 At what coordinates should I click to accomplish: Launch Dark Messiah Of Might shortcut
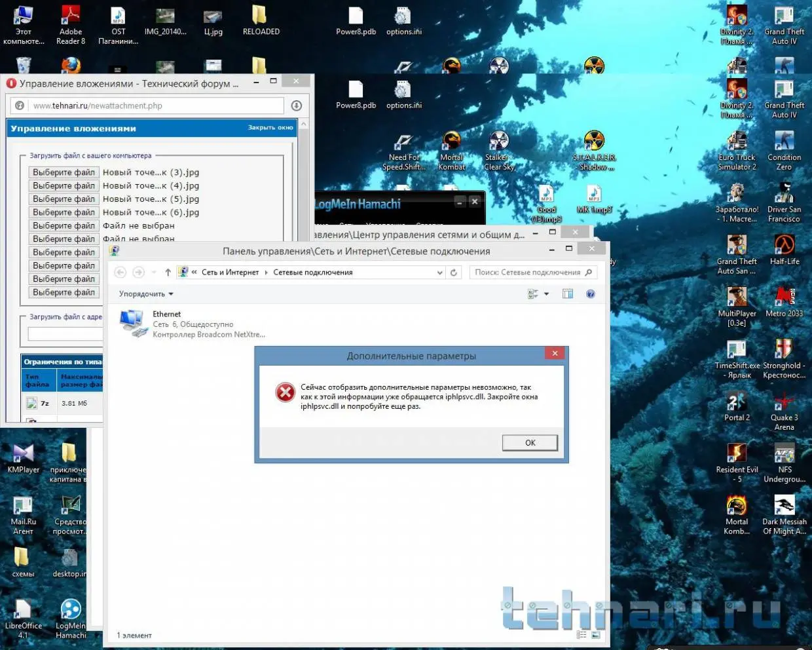784,516
